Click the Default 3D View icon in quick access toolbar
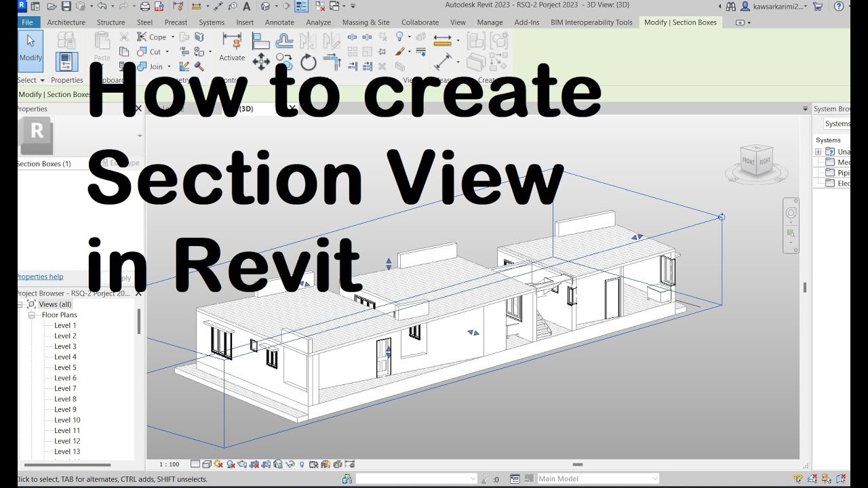Image resolution: width=868 pixels, height=488 pixels. (266, 6)
